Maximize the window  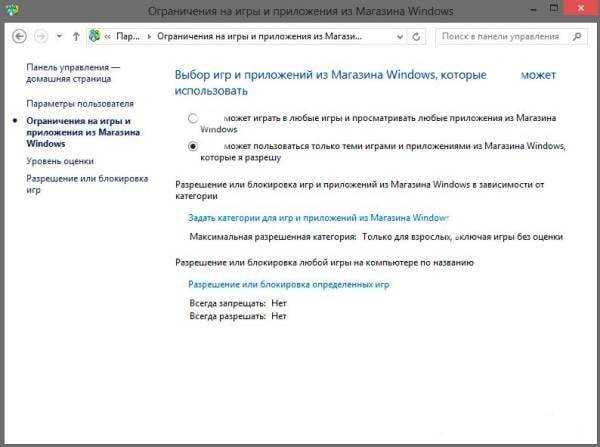point(554,8)
